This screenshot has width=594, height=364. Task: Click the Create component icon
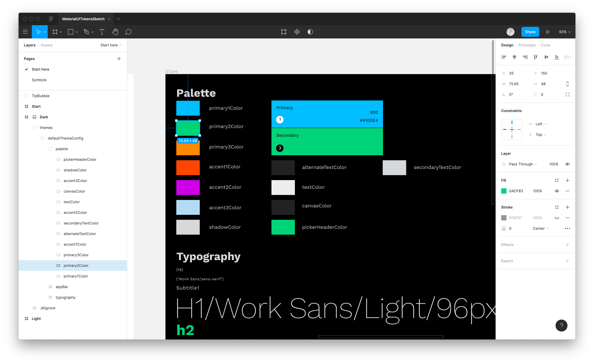point(297,32)
